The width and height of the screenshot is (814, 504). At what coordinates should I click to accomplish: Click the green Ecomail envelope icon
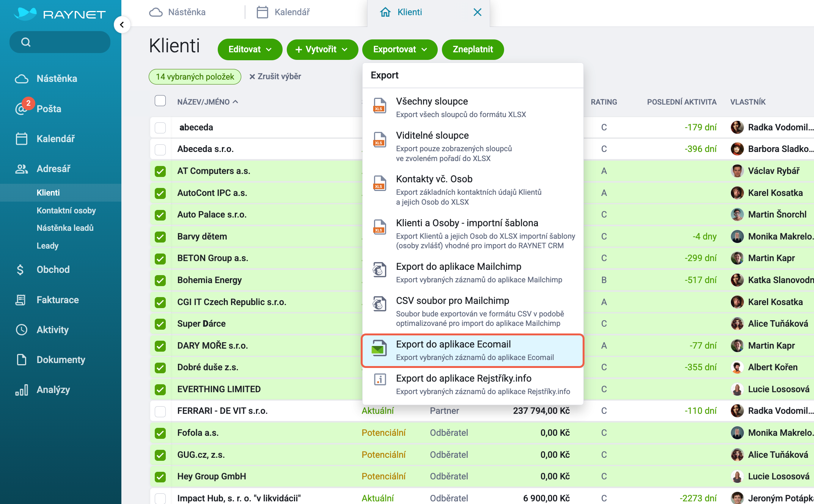click(x=379, y=348)
